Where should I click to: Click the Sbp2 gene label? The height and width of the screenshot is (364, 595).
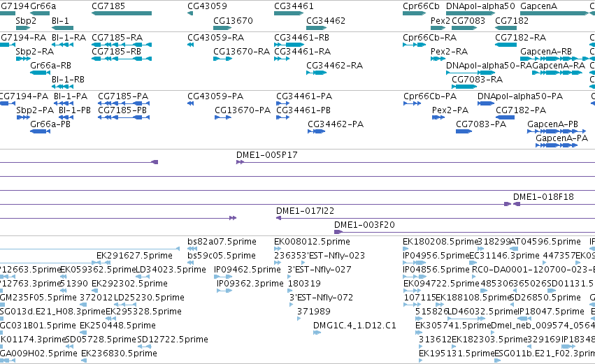click(26, 20)
